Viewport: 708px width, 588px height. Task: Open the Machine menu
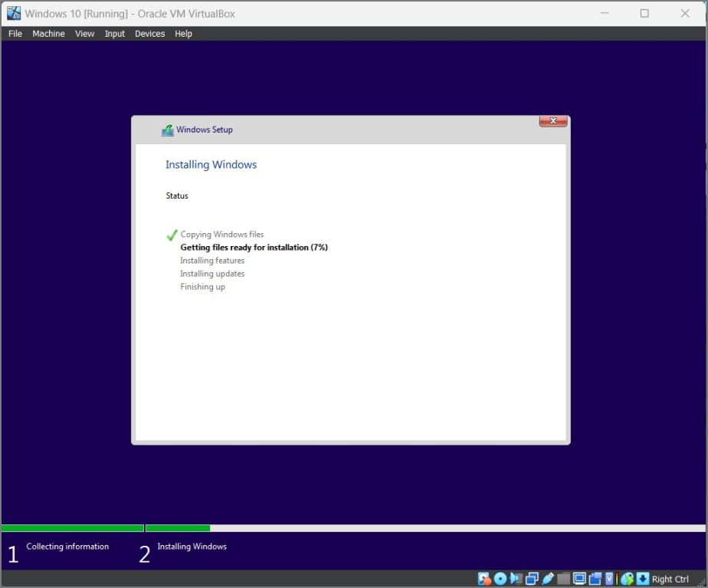click(x=48, y=34)
